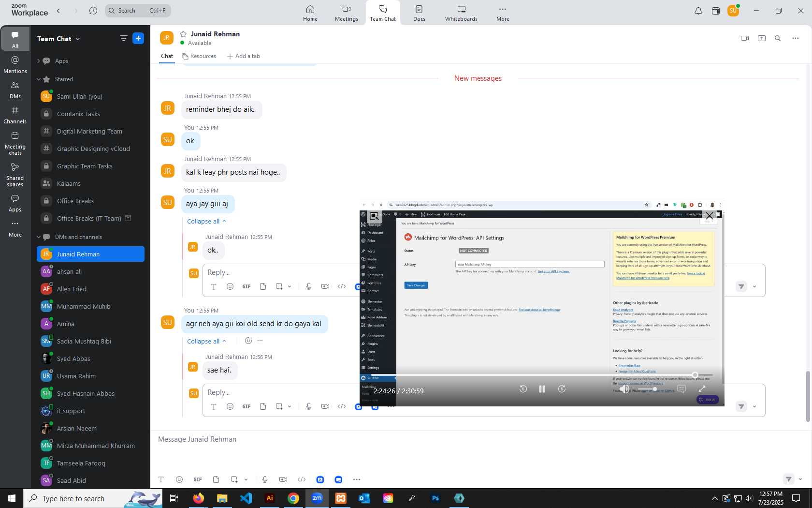812x508 pixels.
Task: Open screenshot dropdown arrow in main message toolbar
Action: pos(246,479)
